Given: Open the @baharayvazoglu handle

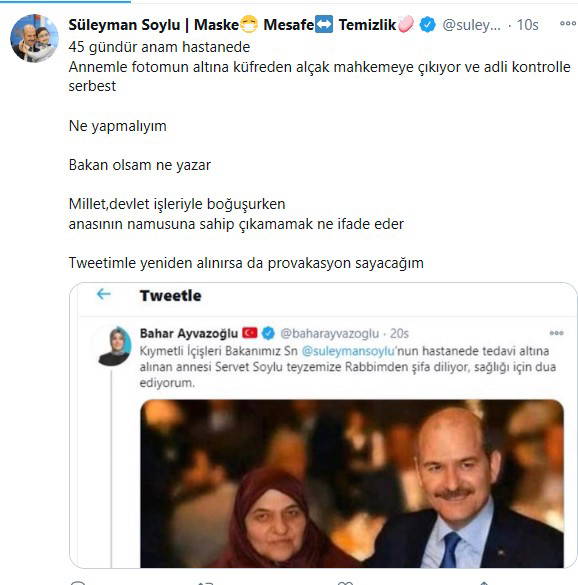Looking at the screenshot, I should coord(329,333).
